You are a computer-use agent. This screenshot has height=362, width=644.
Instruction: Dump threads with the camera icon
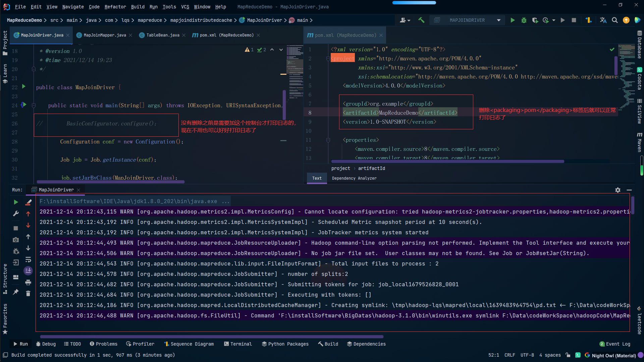point(16,240)
